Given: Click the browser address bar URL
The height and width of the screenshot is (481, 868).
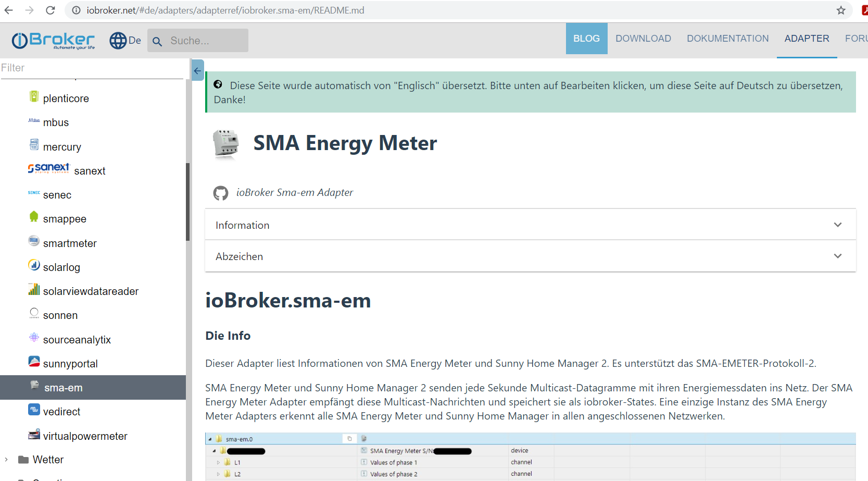Looking at the screenshot, I should pos(225,10).
